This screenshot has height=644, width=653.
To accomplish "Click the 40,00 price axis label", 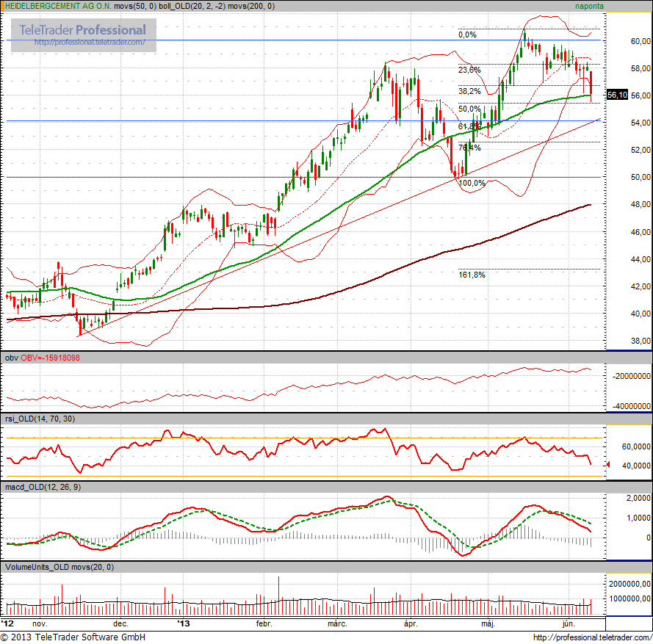I will point(641,314).
